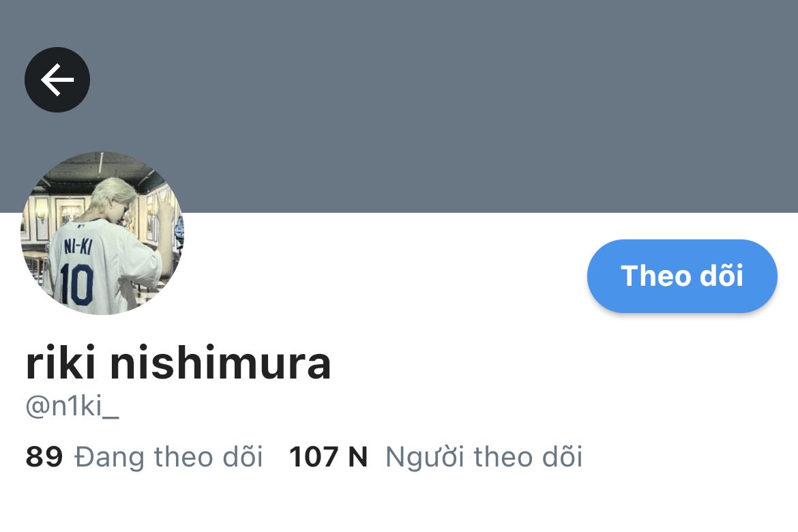
Task: Open riki nishimura's profile picture
Action: tap(102, 233)
